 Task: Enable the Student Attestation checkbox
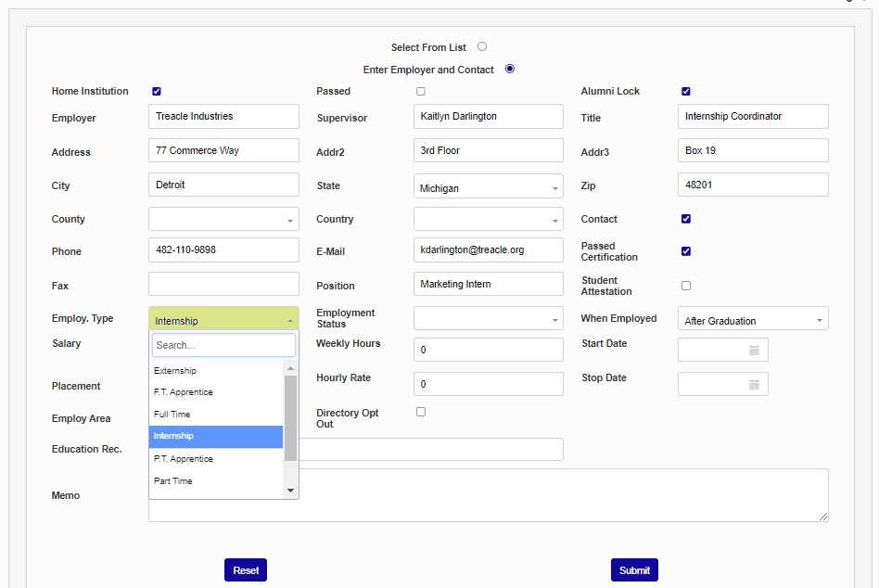click(x=686, y=286)
